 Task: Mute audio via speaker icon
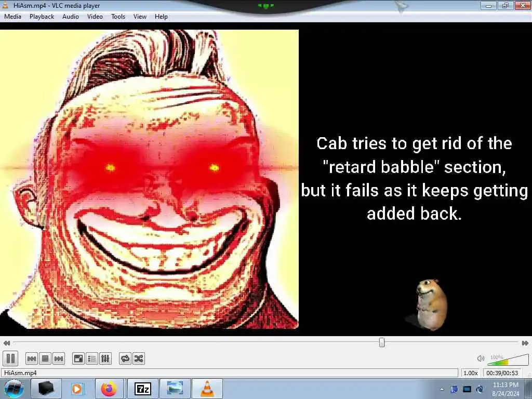[481, 358]
